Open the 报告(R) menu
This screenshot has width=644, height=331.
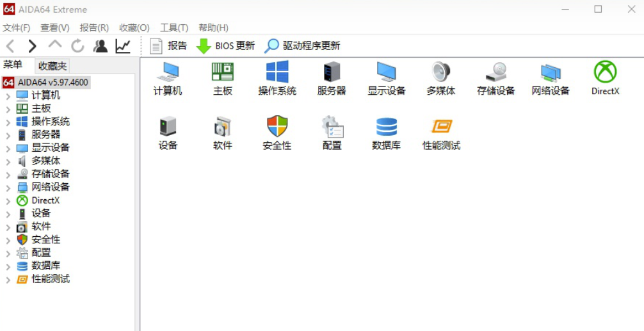pyautogui.click(x=94, y=28)
